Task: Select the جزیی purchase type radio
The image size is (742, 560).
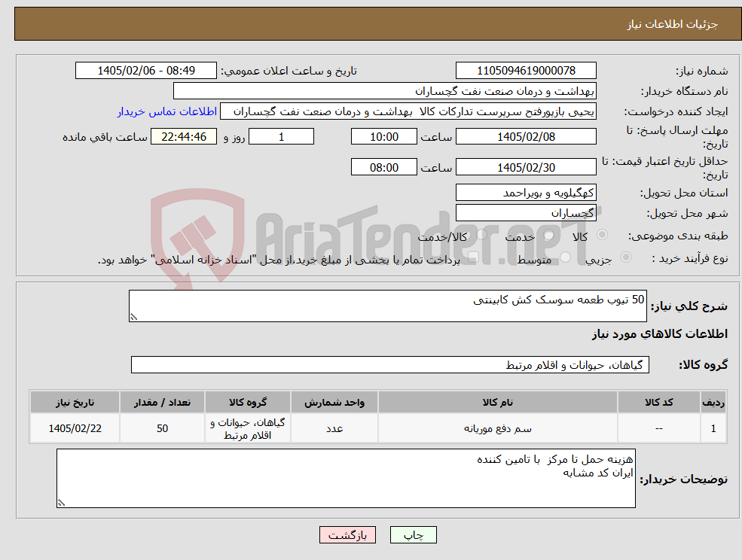Action: pyautogui.click(x=625, y=257)
